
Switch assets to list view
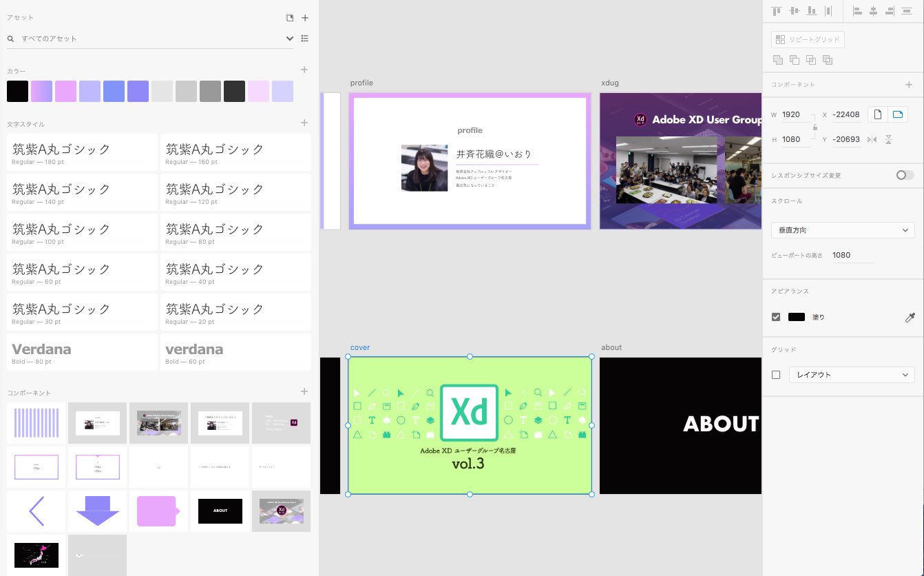tap(305, 39)
